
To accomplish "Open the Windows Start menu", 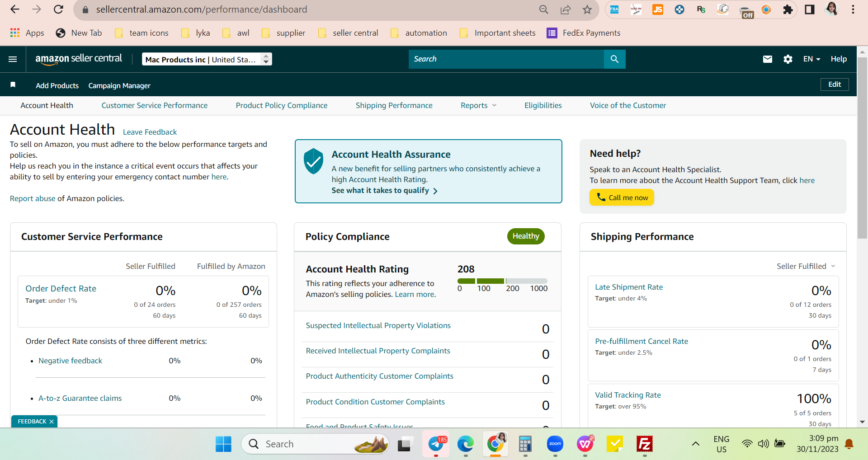I will (223, 444).
